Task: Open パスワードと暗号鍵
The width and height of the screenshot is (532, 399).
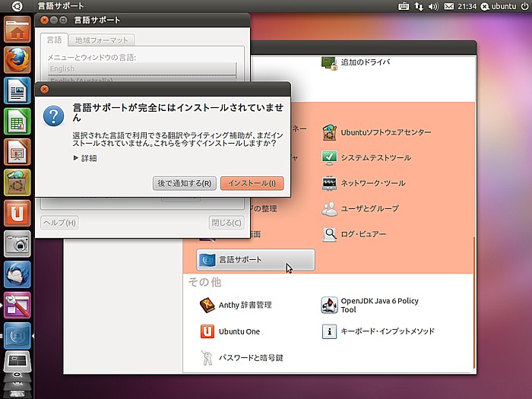Action: pyautogui.click(x=241, y=358)
